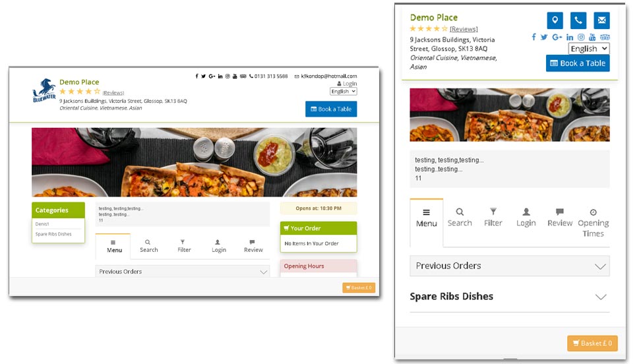Switch to the desktop Filter tab
This screenshot has width=639, height=364.
click(x=184, y=246)
